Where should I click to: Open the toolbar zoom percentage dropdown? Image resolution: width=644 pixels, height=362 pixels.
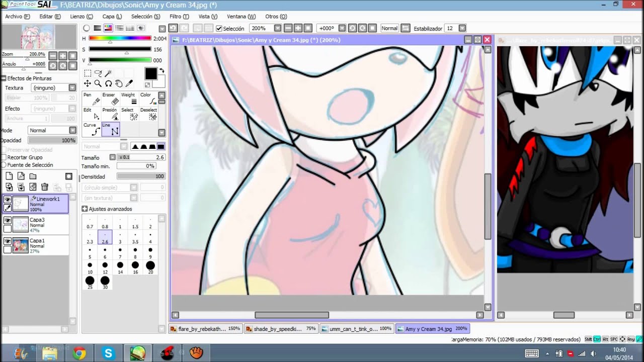(278, 28)
